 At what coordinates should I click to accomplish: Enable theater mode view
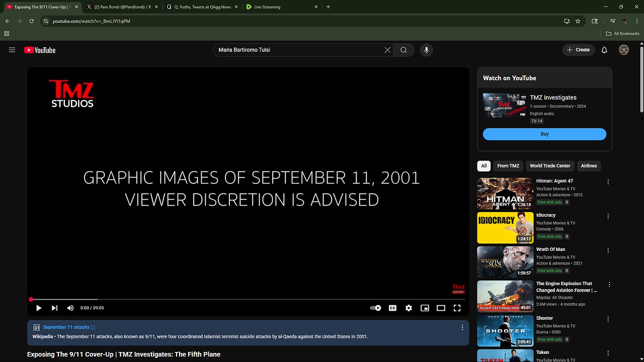[x=441, y=308]
